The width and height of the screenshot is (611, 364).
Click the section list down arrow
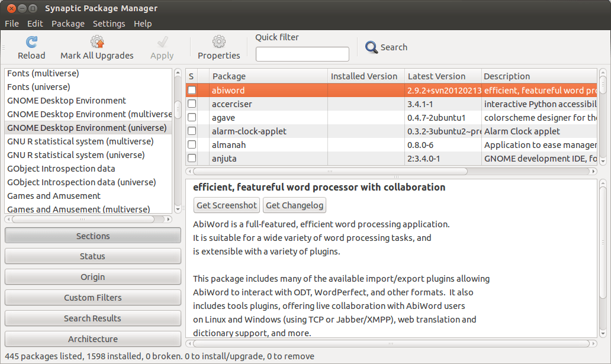178,210
